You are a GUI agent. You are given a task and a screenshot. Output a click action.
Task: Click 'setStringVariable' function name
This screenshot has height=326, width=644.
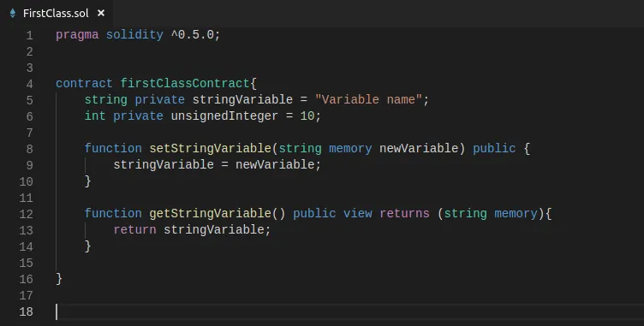click(x=210, y=148)
